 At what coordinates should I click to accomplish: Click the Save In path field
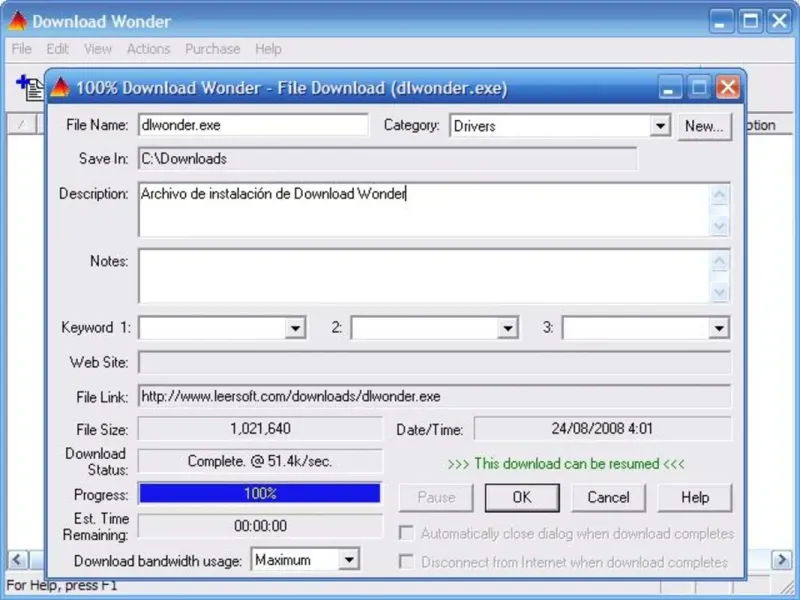point(388,159)
